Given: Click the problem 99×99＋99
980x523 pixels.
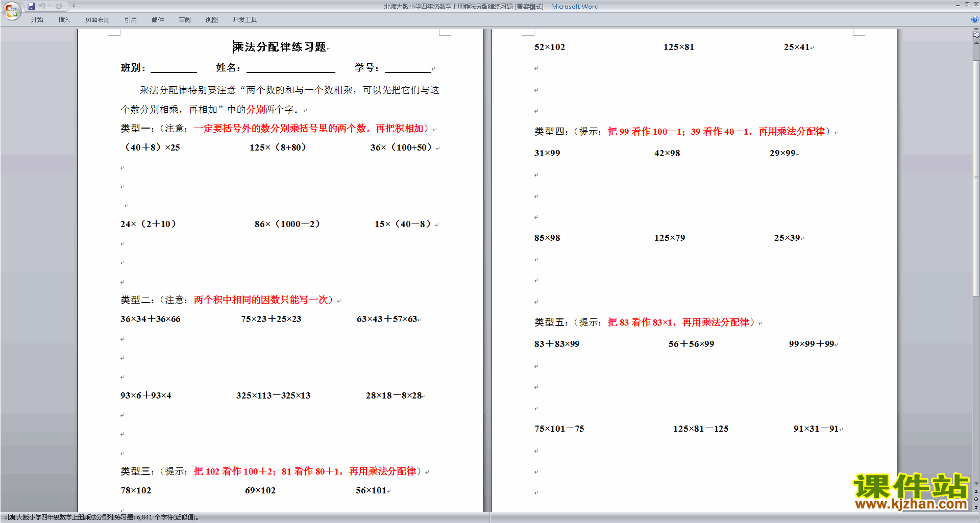Looking at the screenshot, I should 812,344.
